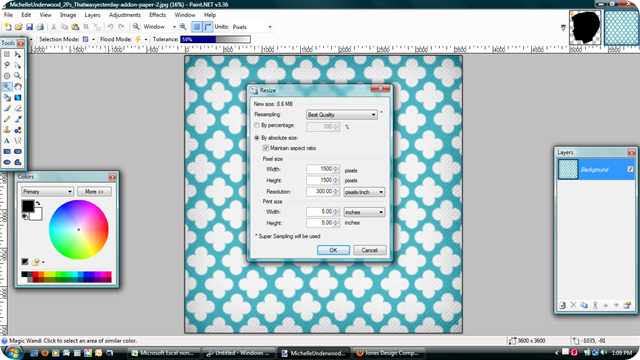
Task: Toggle Background layer visibility checkbox
Action: [x=630, y=169]
